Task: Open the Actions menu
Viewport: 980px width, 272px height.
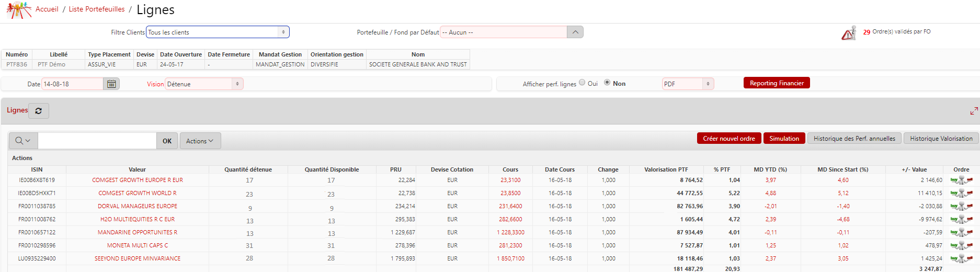Action: tap(200, 141)
